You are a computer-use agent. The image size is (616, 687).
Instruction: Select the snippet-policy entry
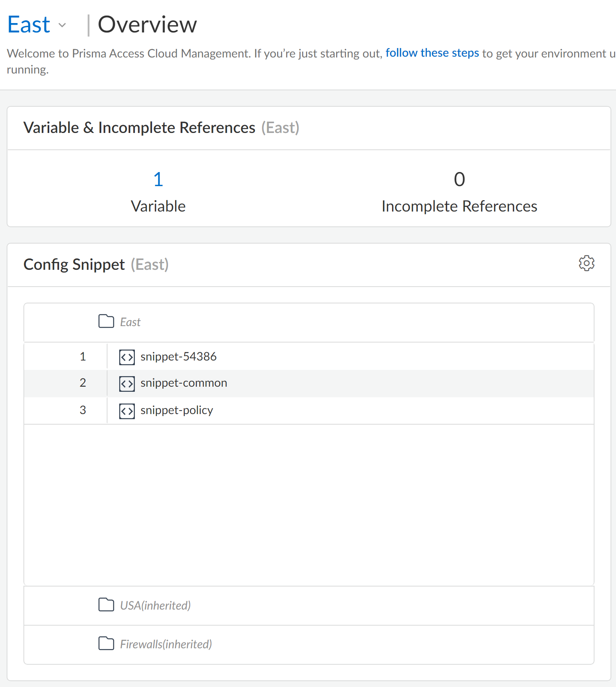177,410
